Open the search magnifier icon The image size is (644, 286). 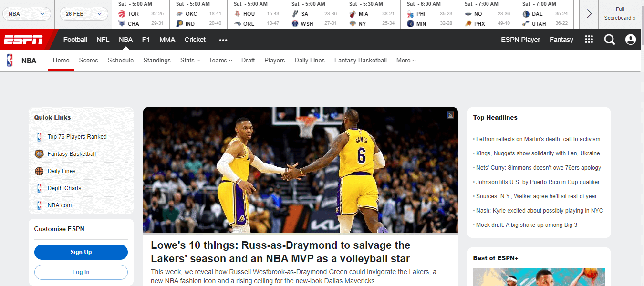(610, 40)
